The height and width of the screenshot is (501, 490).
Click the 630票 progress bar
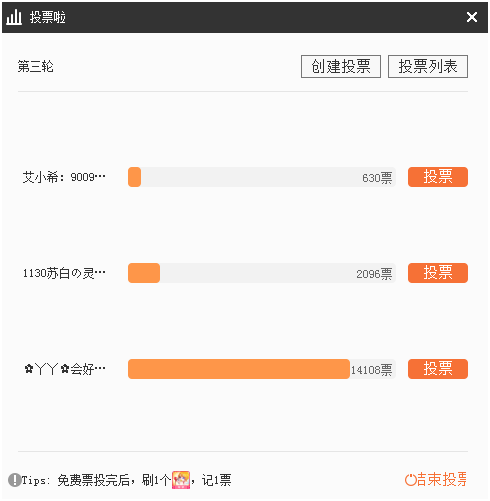[x=262, y=177]
